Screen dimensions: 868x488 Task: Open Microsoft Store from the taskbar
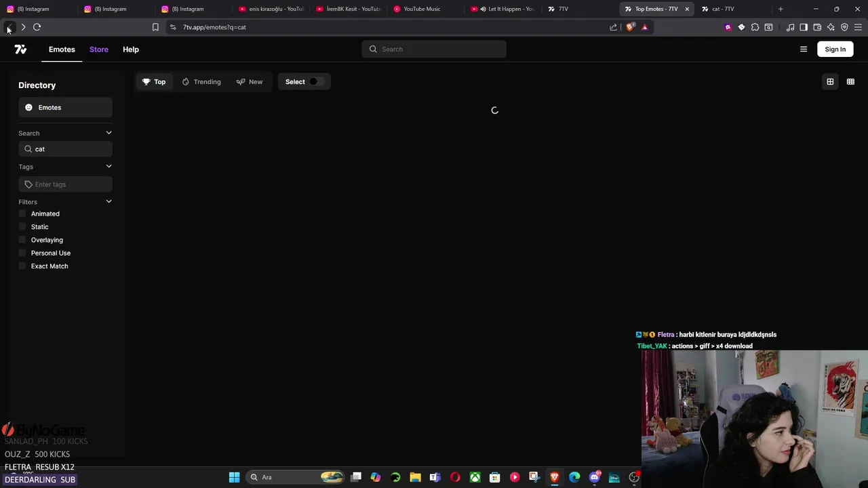click(494, 477)
